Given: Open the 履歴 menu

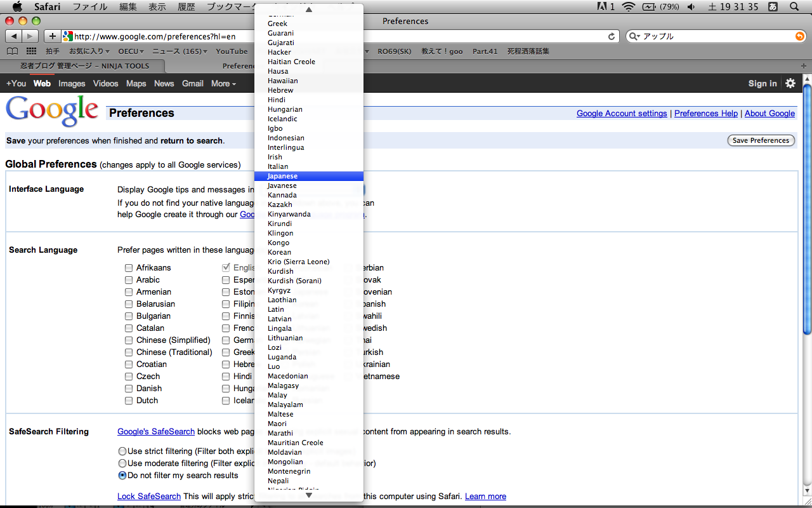Looking at the screenshot, I should pos(187,7).
